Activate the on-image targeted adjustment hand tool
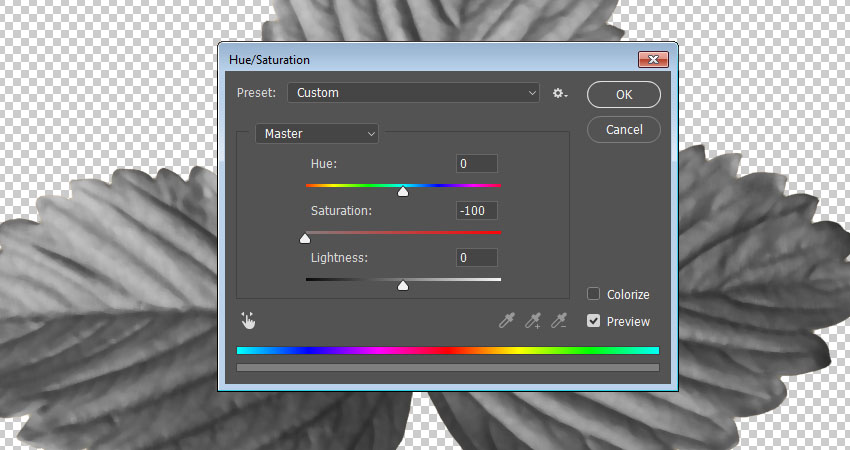The width and height of the screenshot is (850, 450). pos(248,321)
